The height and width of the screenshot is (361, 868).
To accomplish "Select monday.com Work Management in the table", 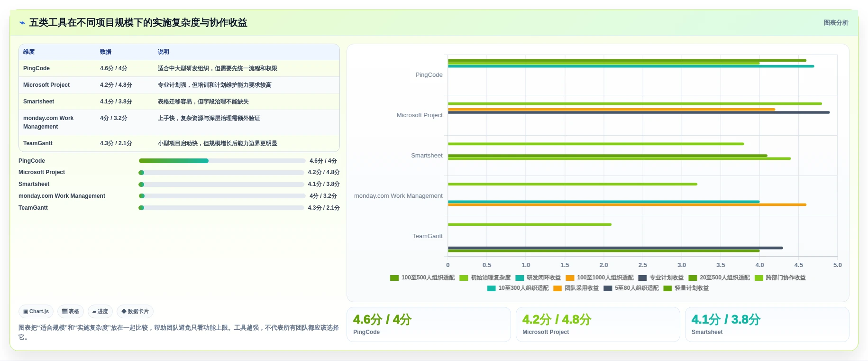I will [x=48, y=122].
